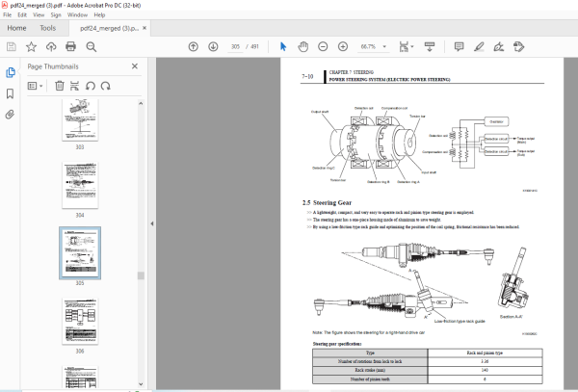Select the highlight text pen tool
The width and height of the screenshot is (578, 392).
coord(479,47)
